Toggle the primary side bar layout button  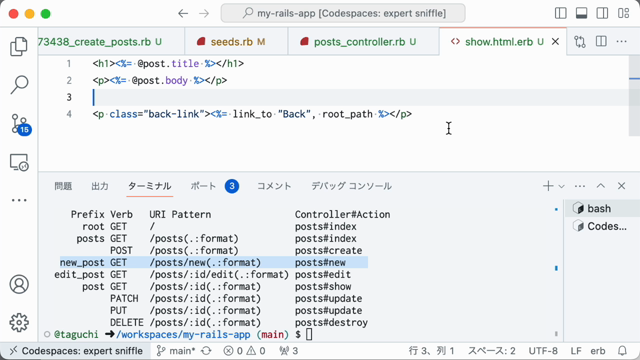point(560,13)
